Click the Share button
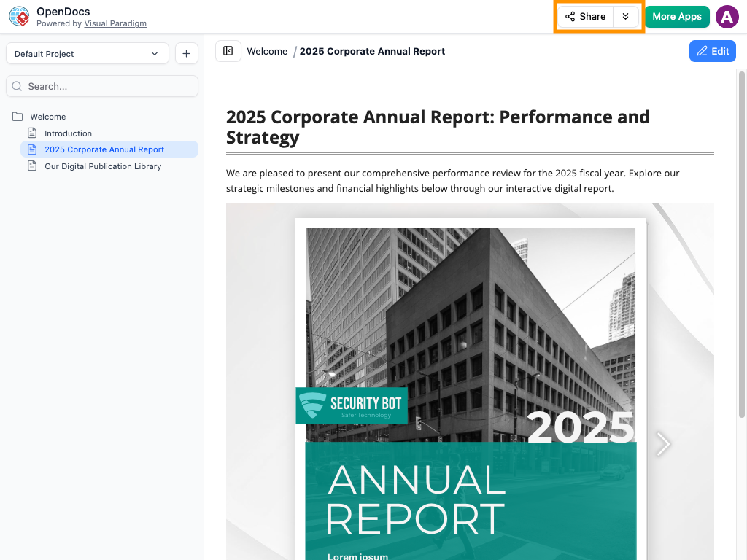The image size is (747, 560). click(585, 17)
